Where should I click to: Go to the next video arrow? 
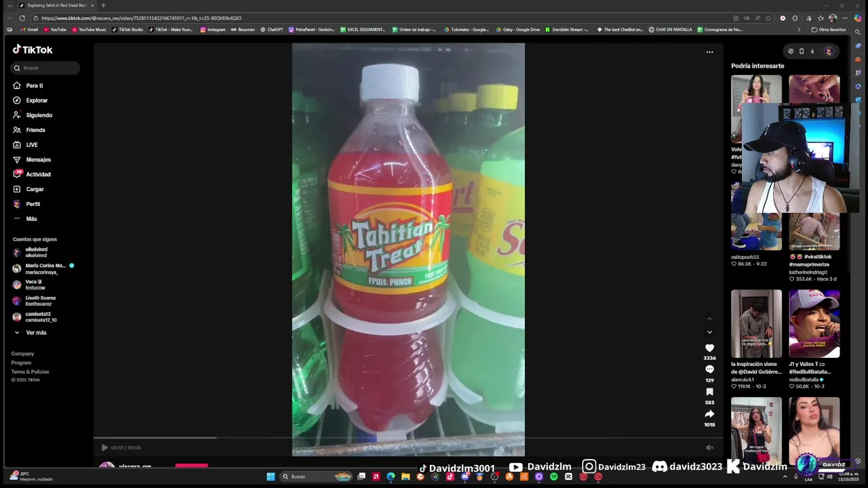tap(709, 332)
